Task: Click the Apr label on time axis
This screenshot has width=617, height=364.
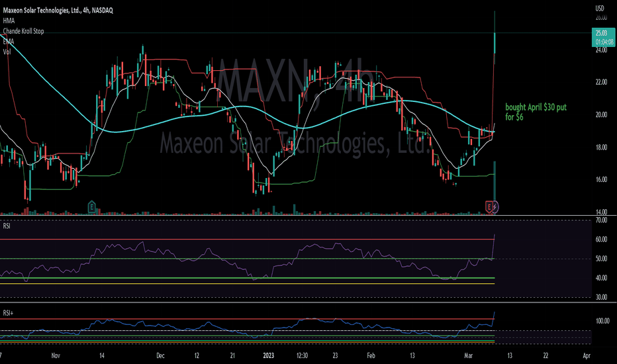Action: tap(587, 355)
